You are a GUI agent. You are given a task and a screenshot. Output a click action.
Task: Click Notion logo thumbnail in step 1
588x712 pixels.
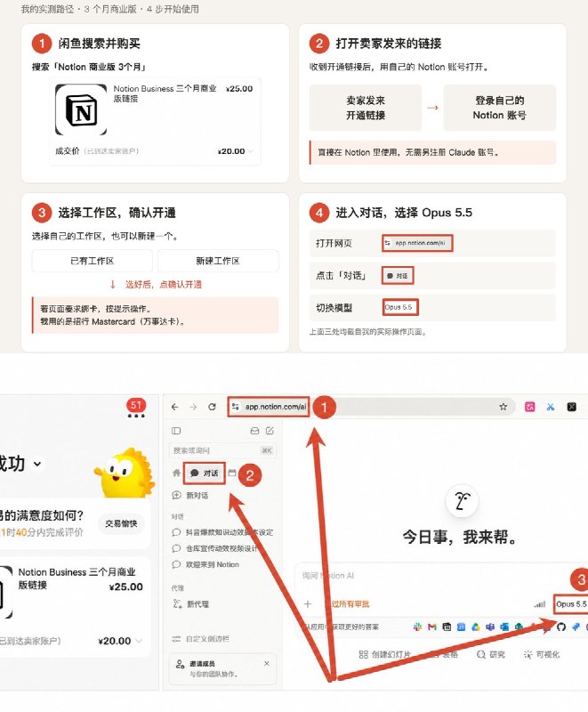pyautogui.click(x=81, y=109)
